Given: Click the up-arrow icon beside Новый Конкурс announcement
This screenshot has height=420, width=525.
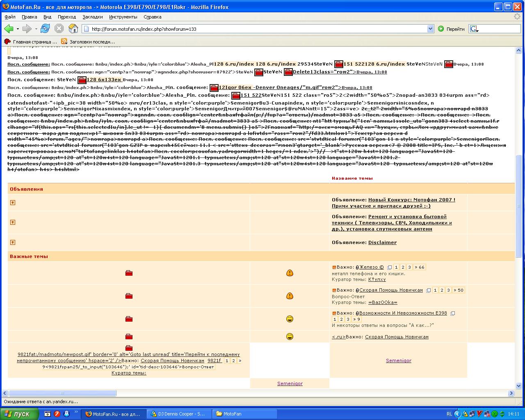Looking at the screenshot, I should click(13, 203).
